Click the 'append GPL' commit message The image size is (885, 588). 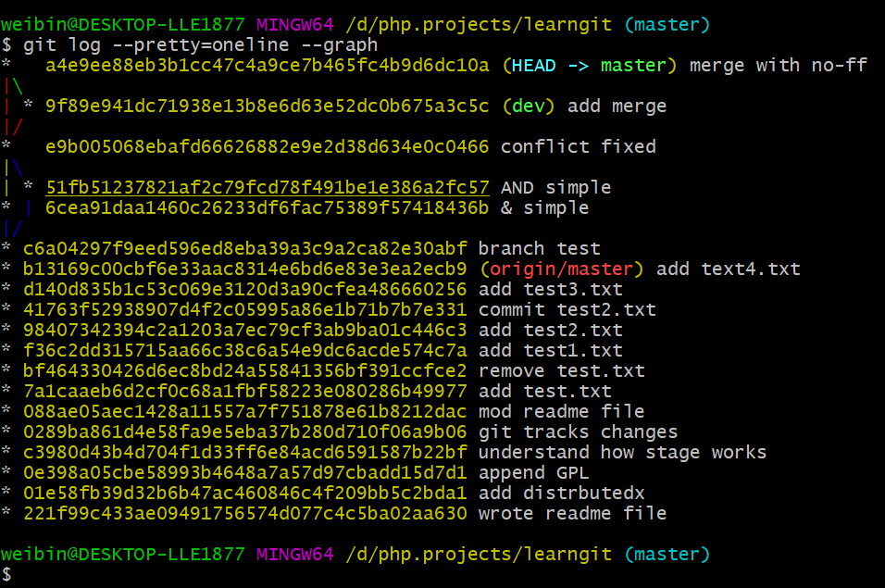pos(533,473)
